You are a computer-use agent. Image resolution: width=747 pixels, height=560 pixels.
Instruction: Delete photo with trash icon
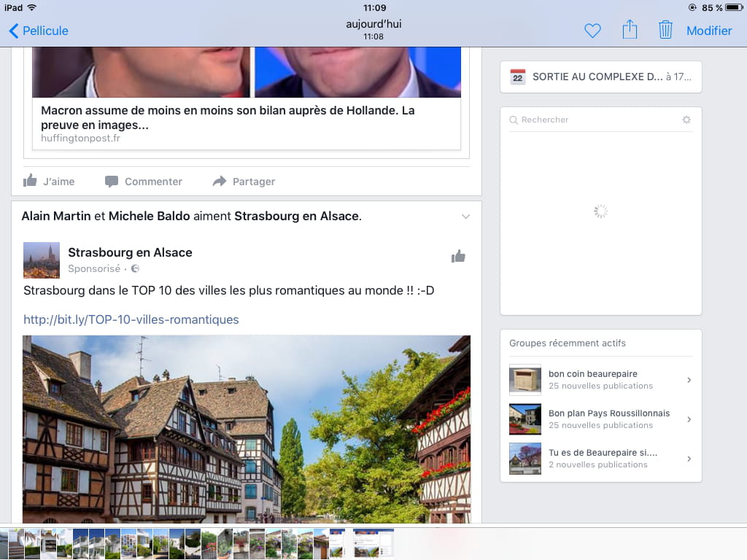[x=665, y=29]
